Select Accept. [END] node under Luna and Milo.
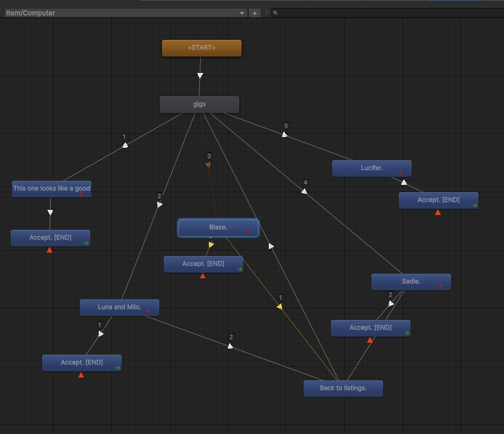Viewport: 504px width, 434px height. point(82,363)
